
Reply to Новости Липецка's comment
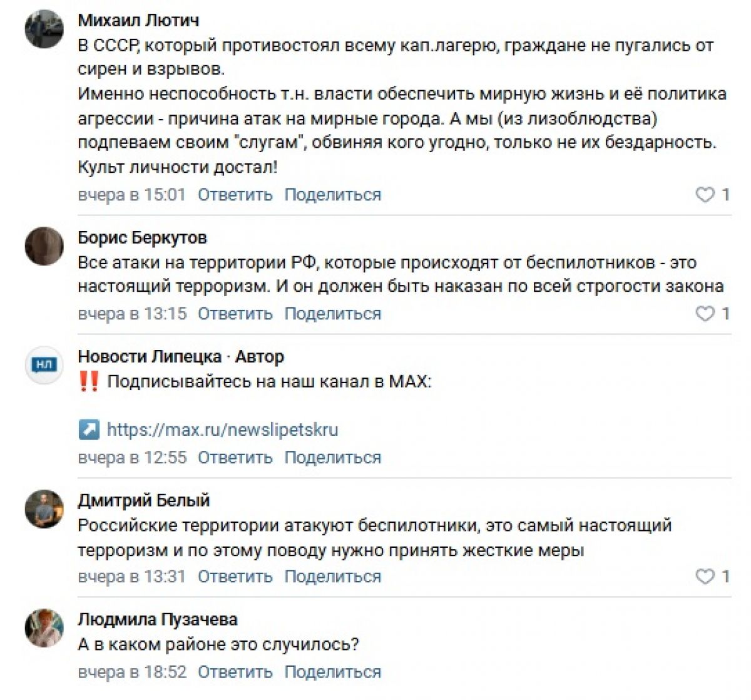pos(235,458)
